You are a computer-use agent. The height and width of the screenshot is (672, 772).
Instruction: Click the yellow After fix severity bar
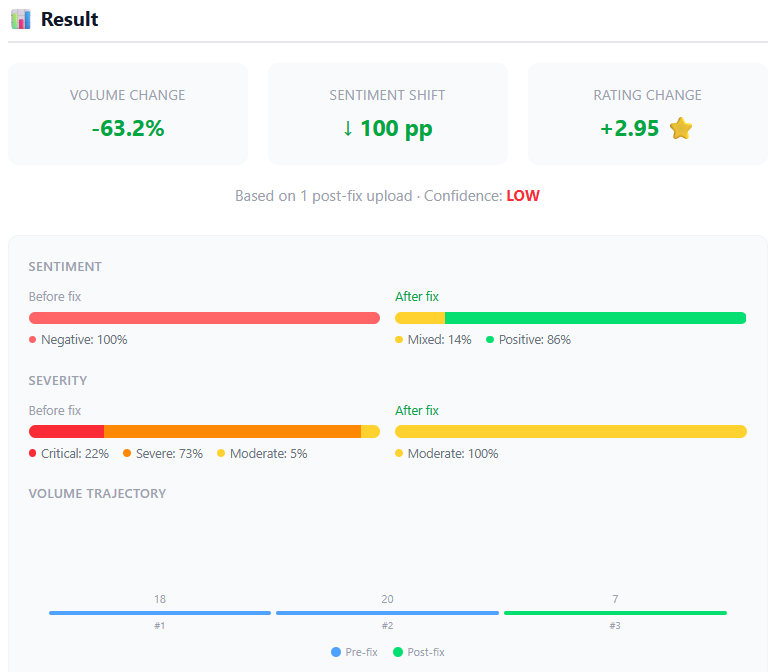point(571,432)
